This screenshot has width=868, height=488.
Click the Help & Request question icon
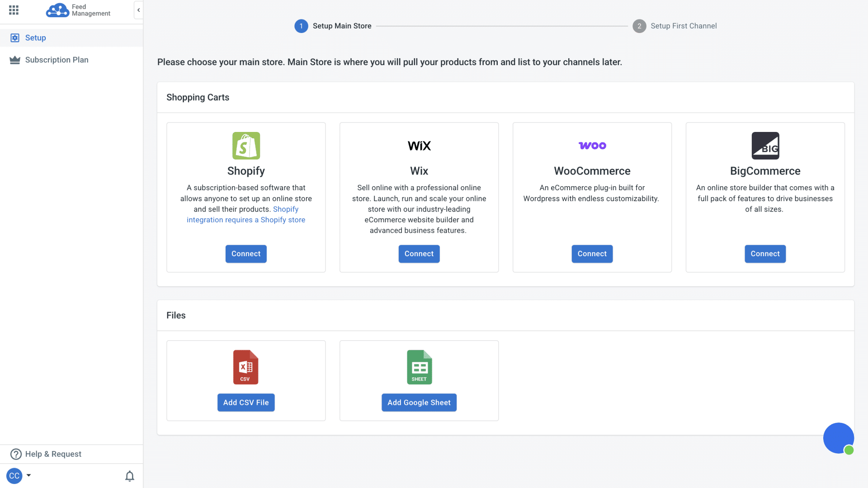click(16, 454)
